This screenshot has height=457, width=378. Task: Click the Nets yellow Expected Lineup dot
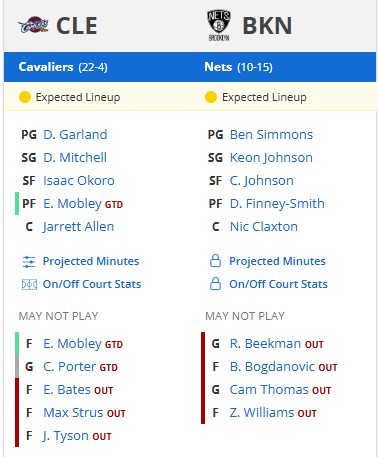pos(211,97)
